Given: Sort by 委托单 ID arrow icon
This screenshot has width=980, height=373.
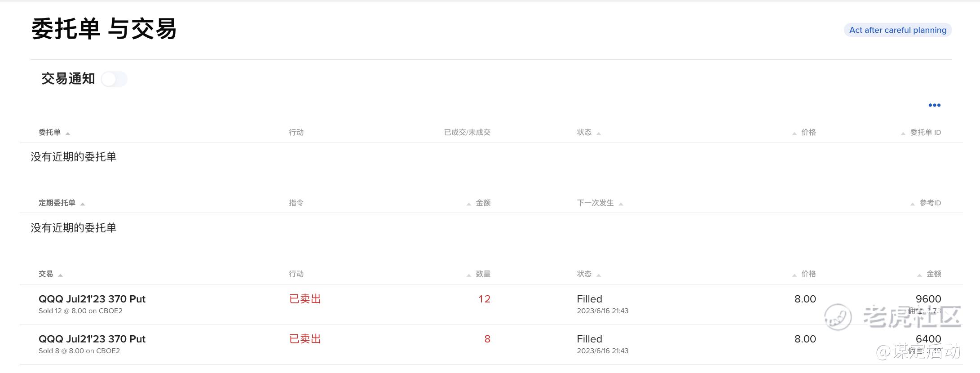Looking at the screenshot, I should coord(903,133).
